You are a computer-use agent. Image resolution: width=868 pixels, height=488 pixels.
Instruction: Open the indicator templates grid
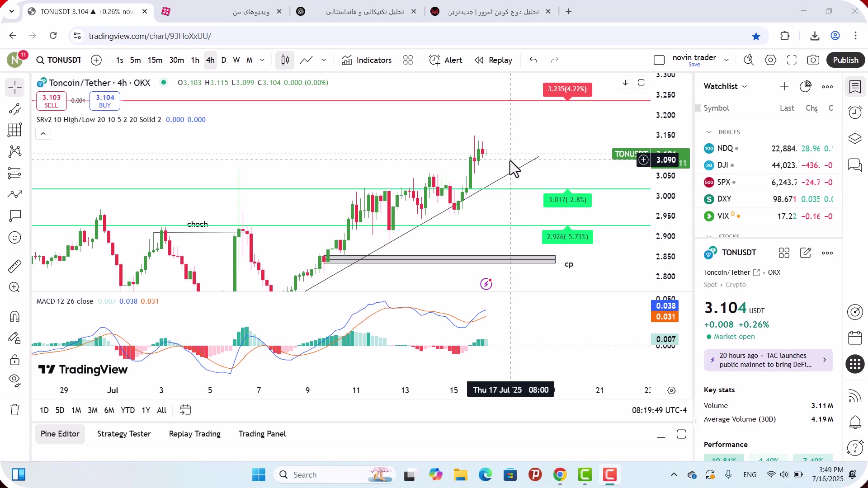408,60
